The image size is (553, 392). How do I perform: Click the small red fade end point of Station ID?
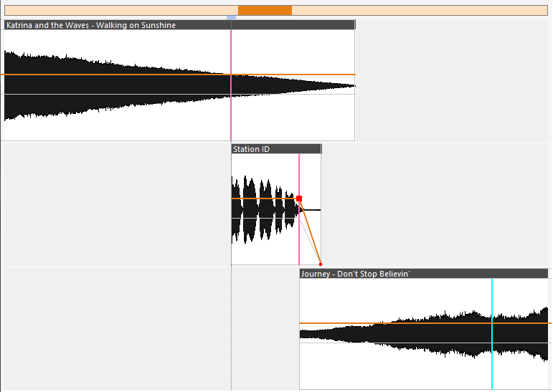coord(321,264)
